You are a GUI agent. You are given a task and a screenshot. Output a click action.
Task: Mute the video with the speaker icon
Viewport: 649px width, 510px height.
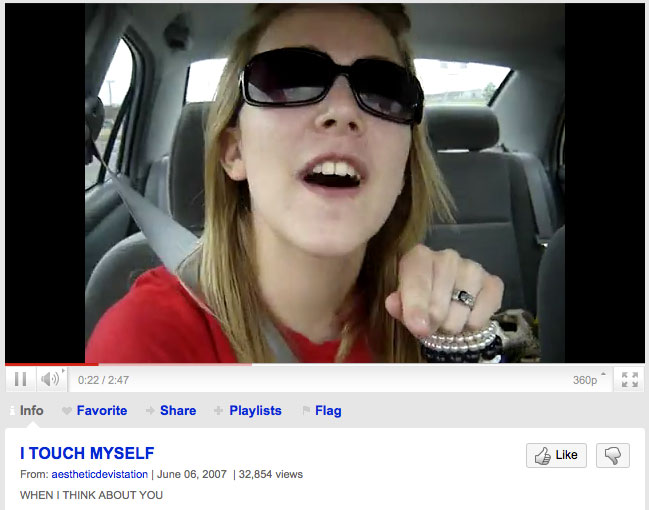[52, 379]
